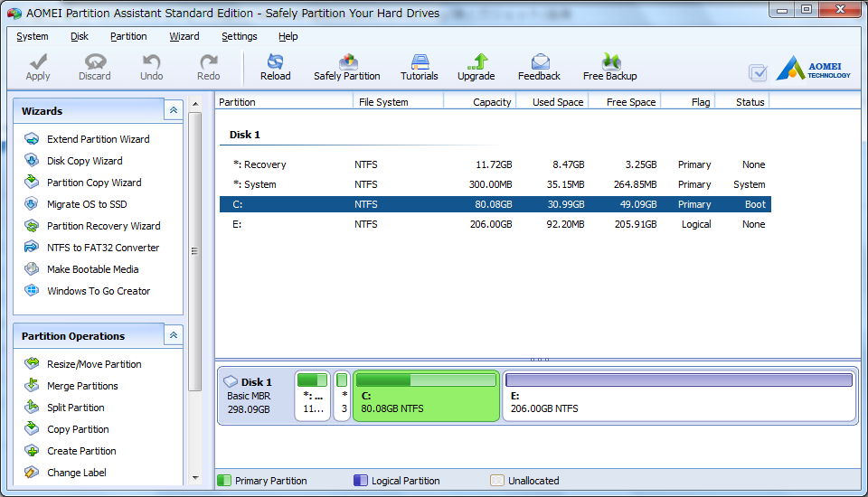
Task: Select Merge Partitions operation
Action: click(82, 386)
